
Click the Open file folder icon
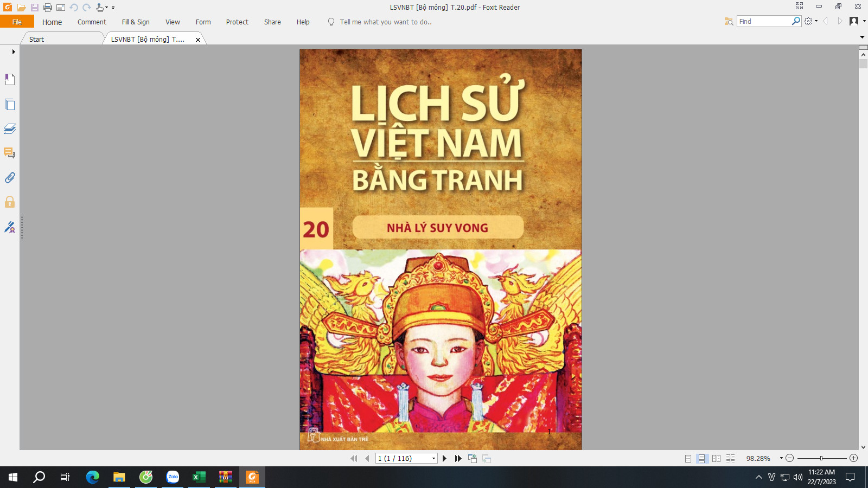coord(21,8)
